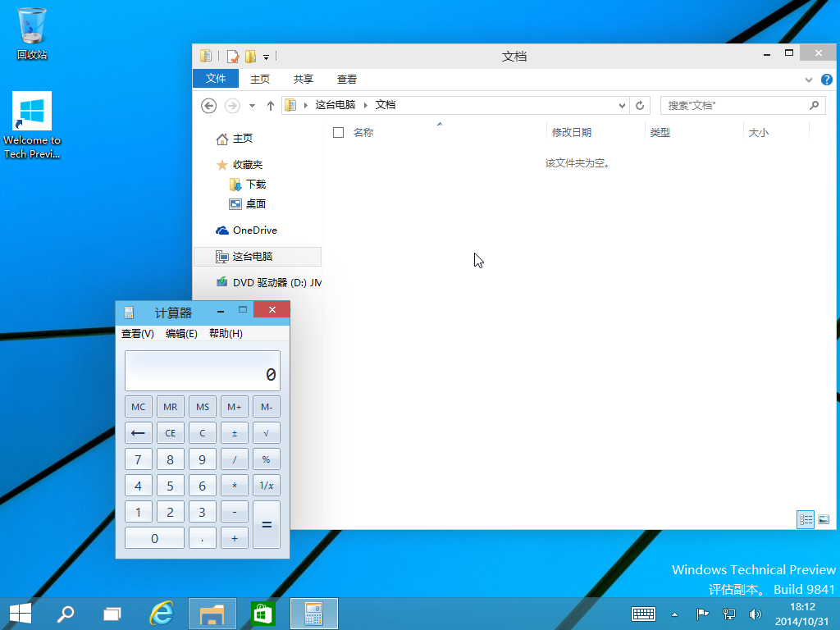Viewport: 840px width, 630px height.
Task: Sort by 修改日期 column header
Action: (x=596, y=132)
